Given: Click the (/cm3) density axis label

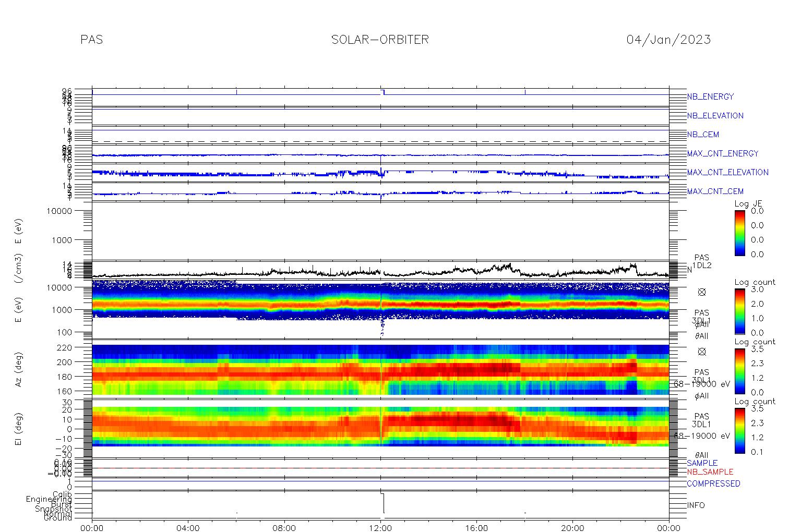Looking at the screenshot, I should point(19,268).
